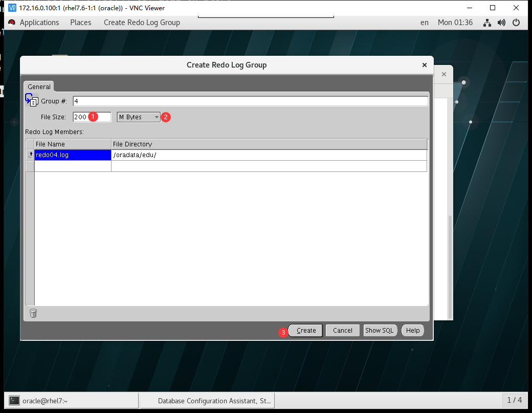Click the redo log group icon
The height and width of the screenshot is (413, 532).
32,100
